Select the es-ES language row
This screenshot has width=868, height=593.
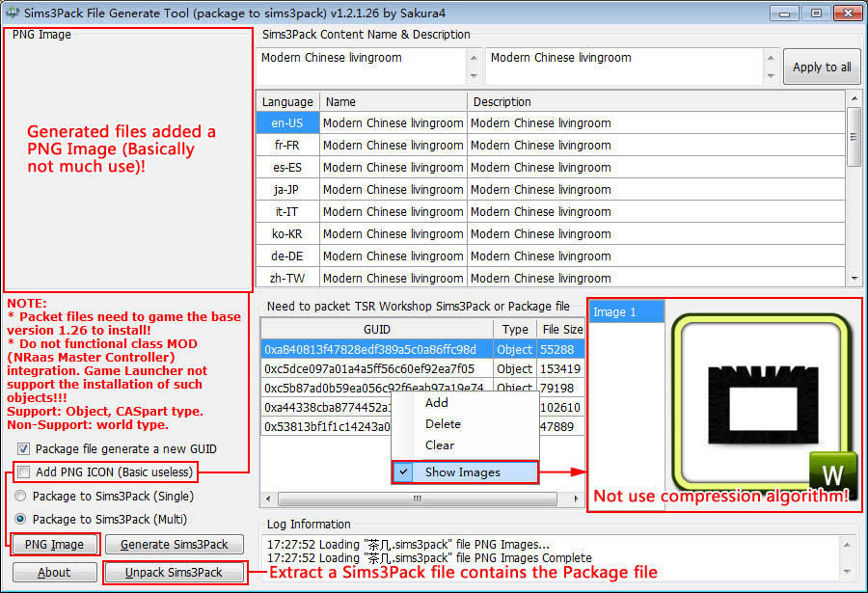pyautogui.click(x=551, y=167)
